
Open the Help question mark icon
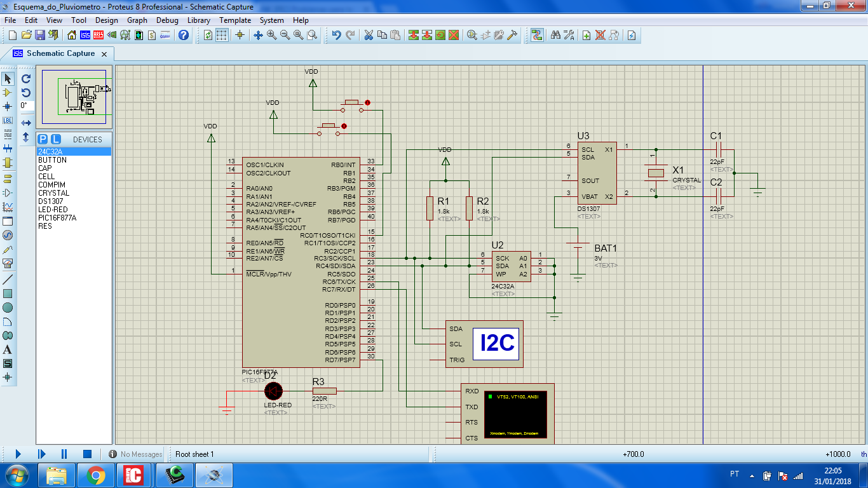pos(184,35)
